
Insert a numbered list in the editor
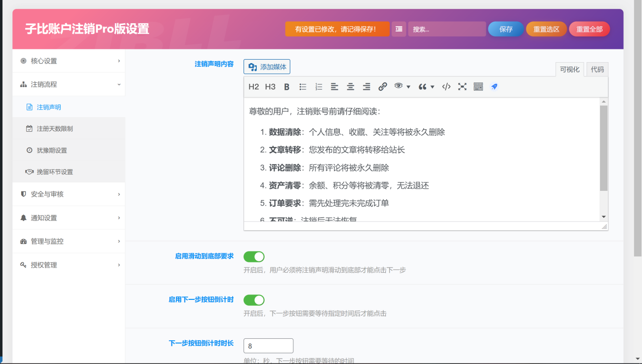(x=319, y=87)
